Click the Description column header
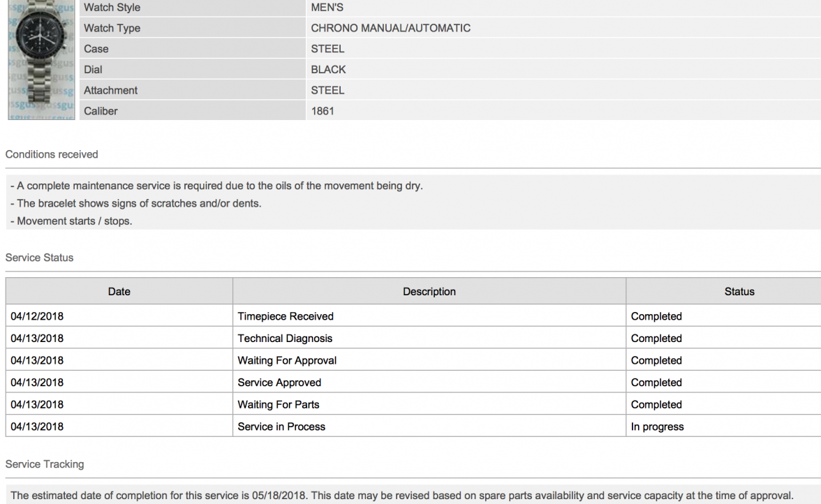 (x=429, y=292)
